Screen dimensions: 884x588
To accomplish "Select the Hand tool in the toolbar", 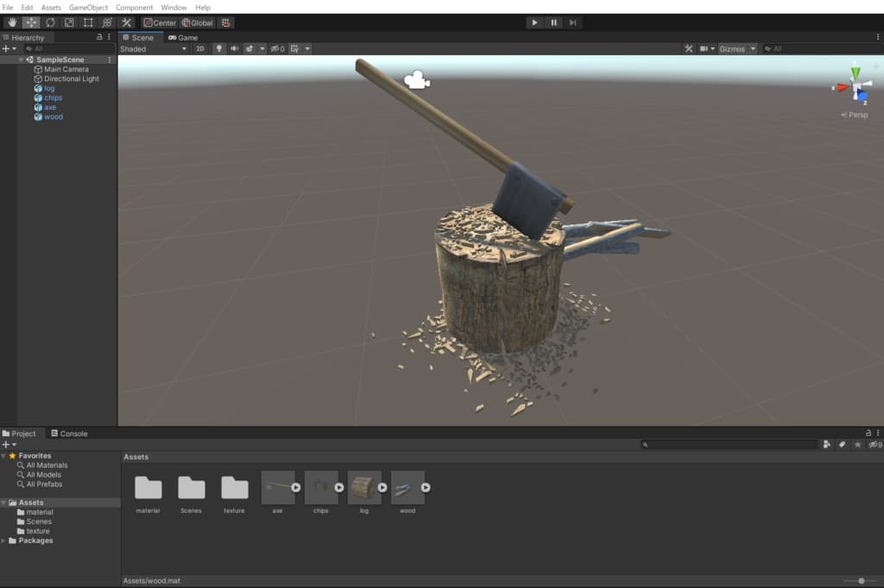I will coord(12,22).
